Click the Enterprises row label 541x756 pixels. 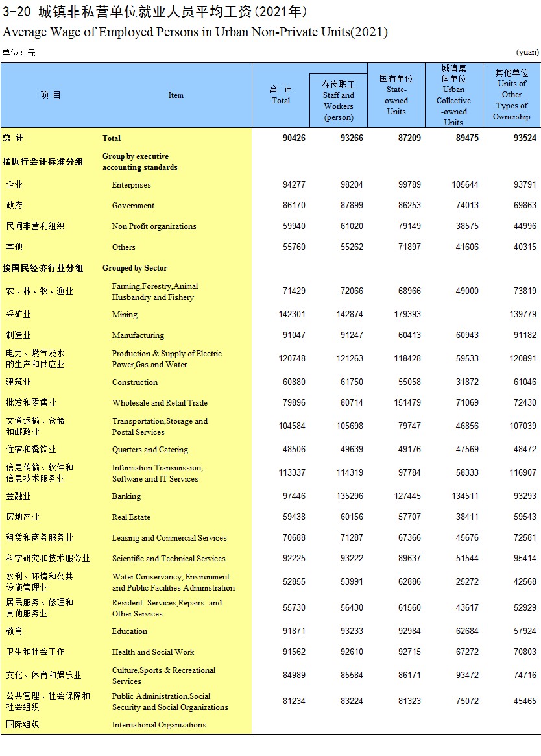coord(131,185)
